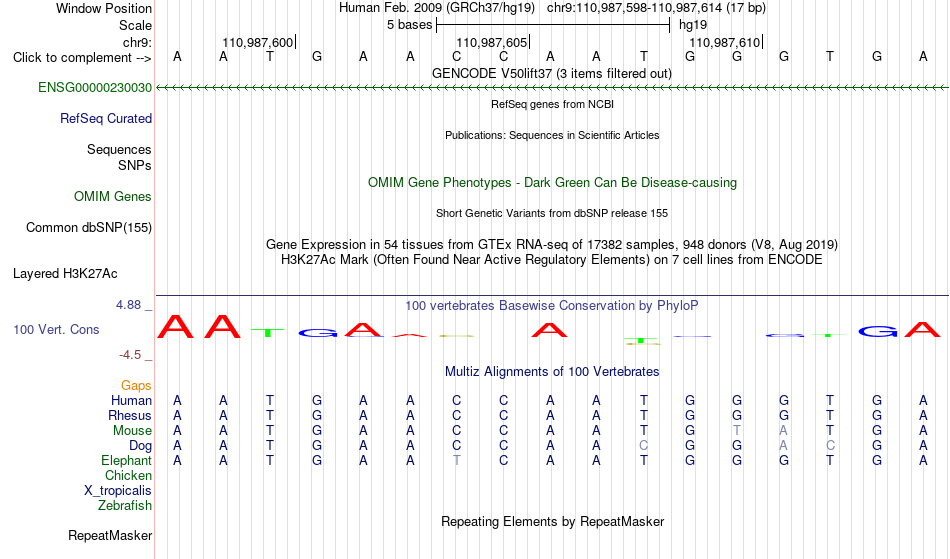
Task: Select the Elephant alignment row label
Action: pyautogui.click(x=127, y=461)
